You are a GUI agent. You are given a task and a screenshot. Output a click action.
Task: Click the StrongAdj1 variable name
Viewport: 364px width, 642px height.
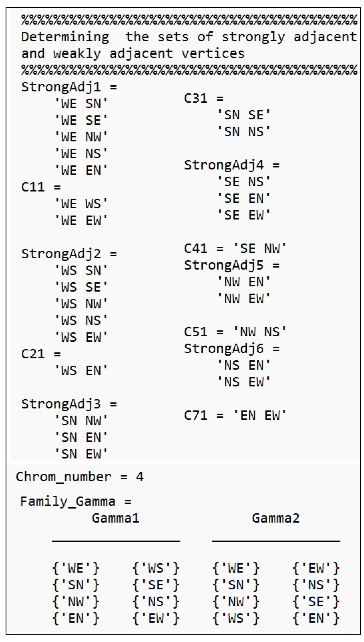click(61, 87)
